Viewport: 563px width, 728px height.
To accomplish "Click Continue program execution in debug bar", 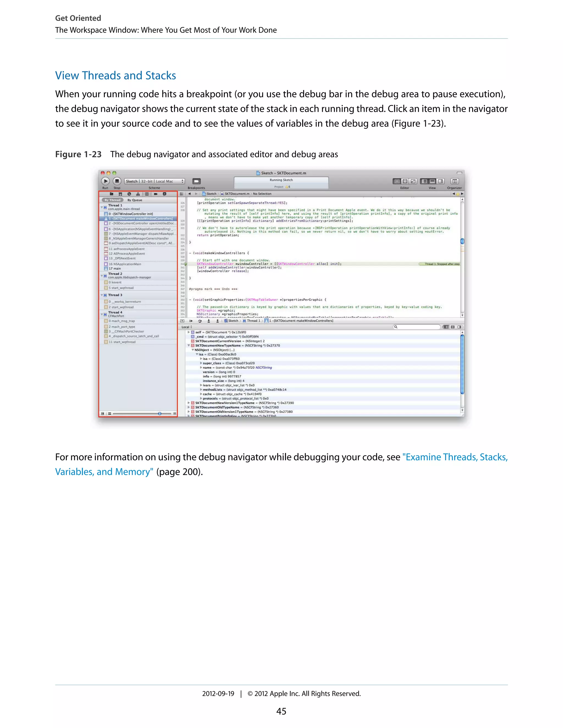I will click(191, 321).
